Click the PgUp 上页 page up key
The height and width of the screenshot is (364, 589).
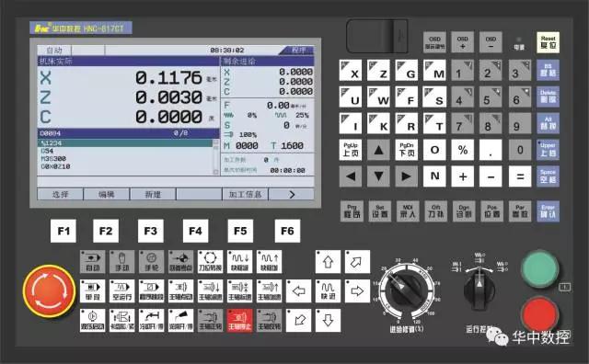click(351, 150)
